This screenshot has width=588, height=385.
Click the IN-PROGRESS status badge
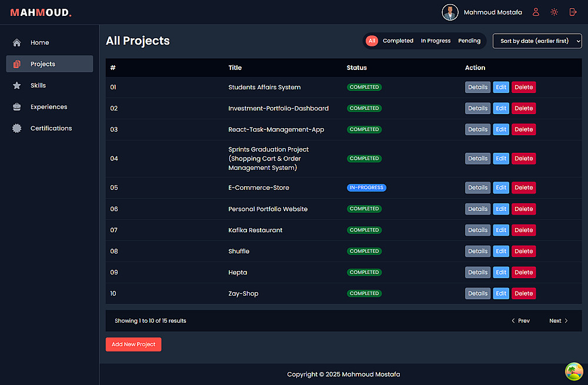click(x=366, y=188)
